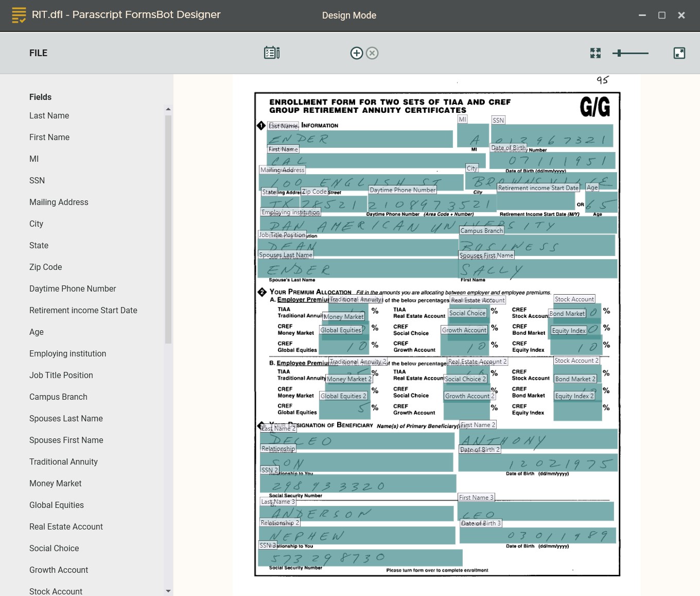The image size is (700, 596).
Task: Click the SSN 3 field region on form
Action: click(360, 558)
